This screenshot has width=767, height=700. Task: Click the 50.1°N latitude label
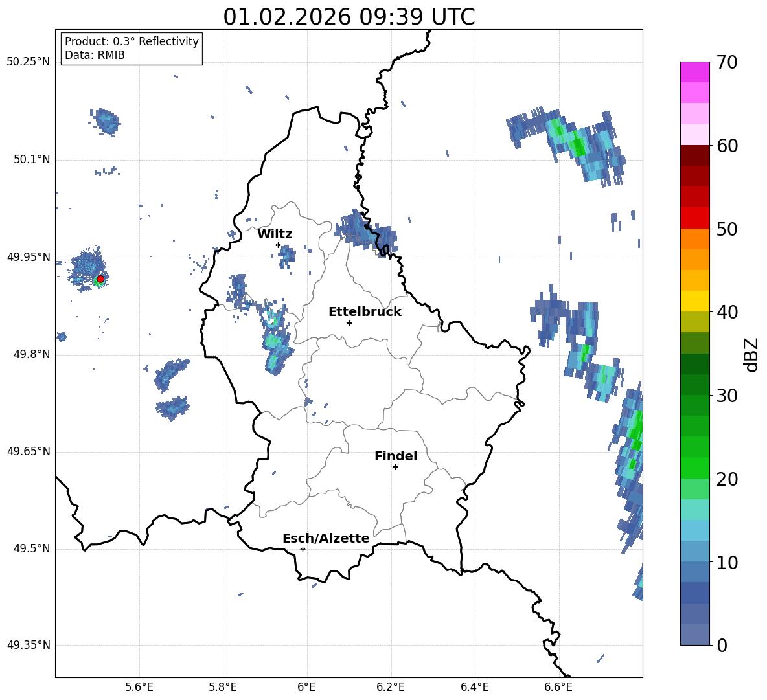pyautogui.click(x=32, y=160)
